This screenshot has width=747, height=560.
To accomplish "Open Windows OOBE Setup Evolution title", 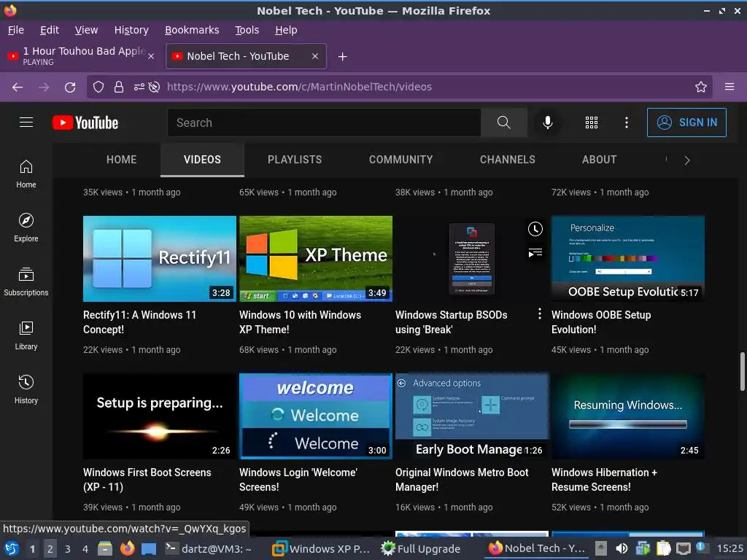I will click(x=601, y=322).
